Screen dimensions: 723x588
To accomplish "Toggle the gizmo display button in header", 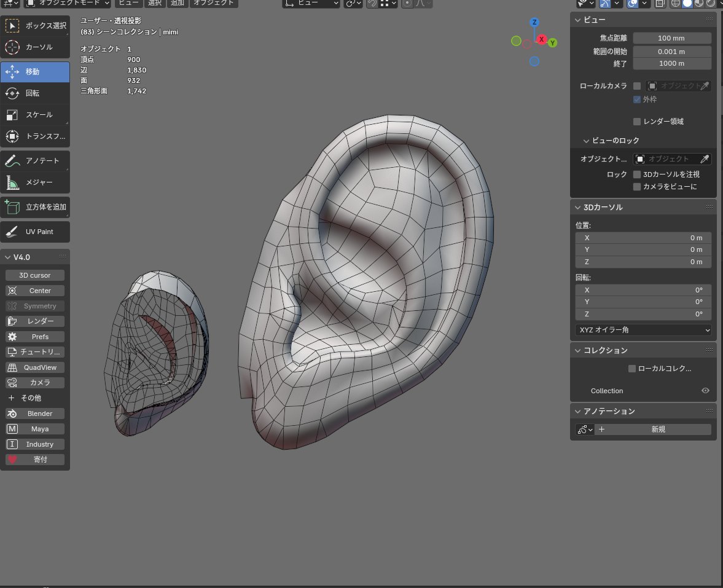I will [605, 4].
